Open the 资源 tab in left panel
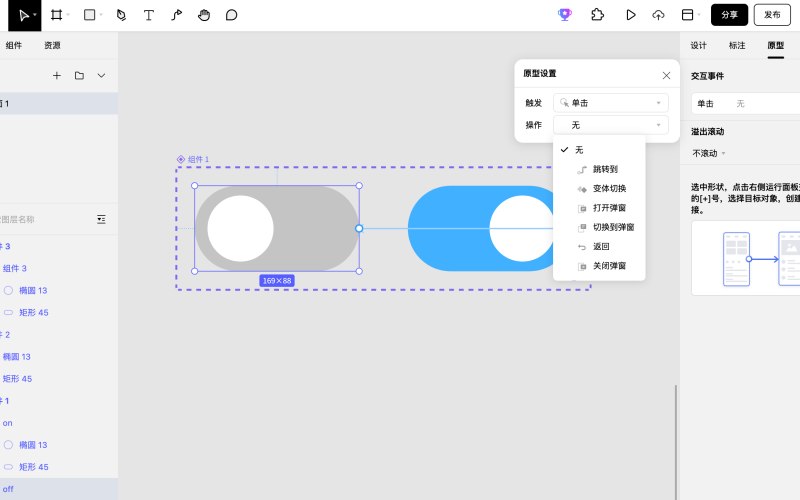This screenshot has height=500, width=800. (52, 45)
